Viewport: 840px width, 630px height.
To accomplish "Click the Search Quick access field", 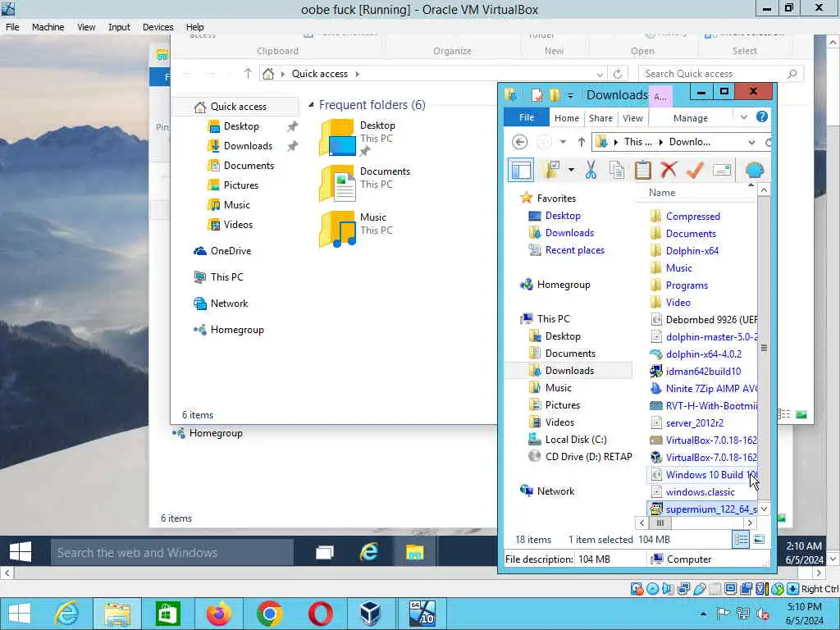I will tap(720, 73).
